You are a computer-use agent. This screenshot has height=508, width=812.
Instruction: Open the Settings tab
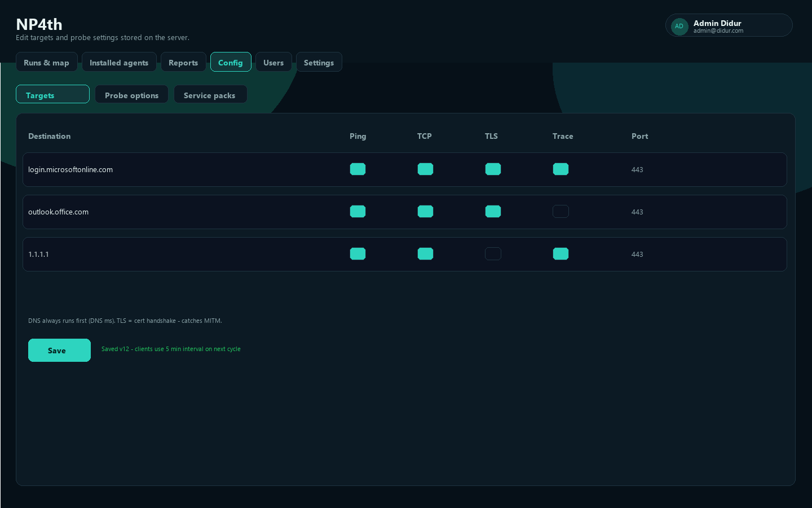coord(319,62)
